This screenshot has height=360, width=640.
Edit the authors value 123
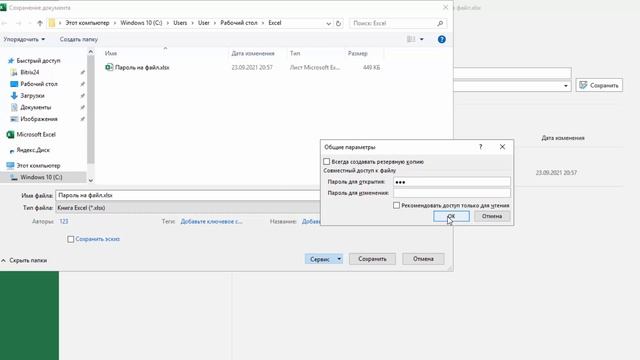[64, 222]
